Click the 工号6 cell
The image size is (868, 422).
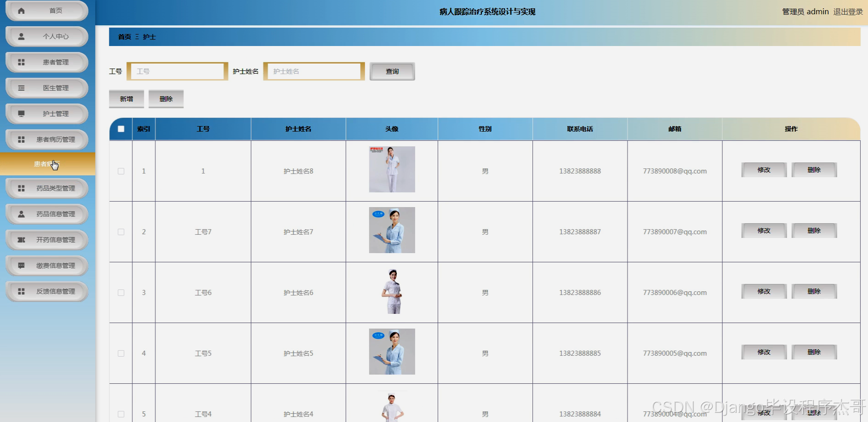(x=203, y=293)
